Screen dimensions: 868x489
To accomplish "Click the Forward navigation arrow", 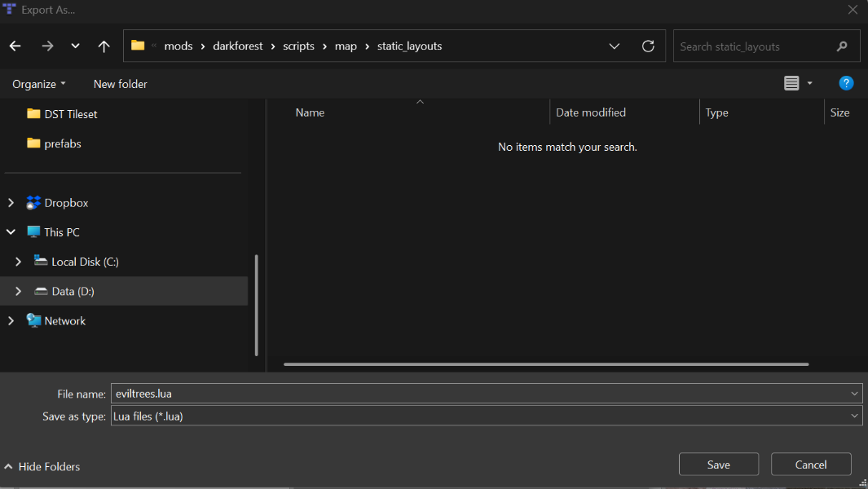I will [x=47, y=46].
